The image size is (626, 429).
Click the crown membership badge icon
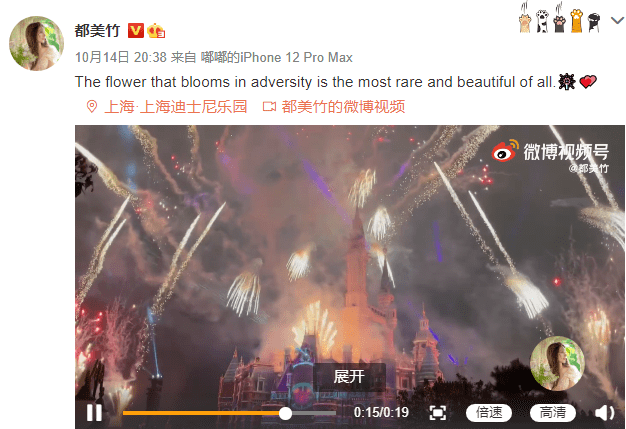pyautogui.click(x=156, y=31)
